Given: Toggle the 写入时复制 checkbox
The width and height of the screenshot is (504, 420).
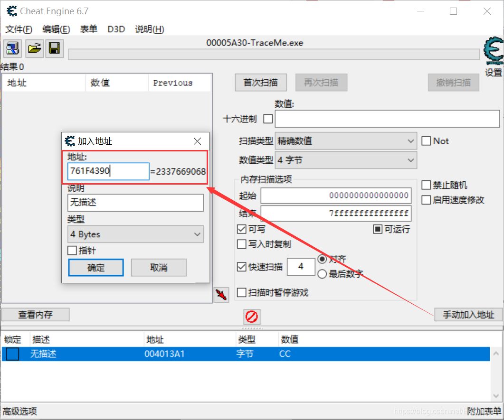Looking at the screenshot, I should (242, 244).
